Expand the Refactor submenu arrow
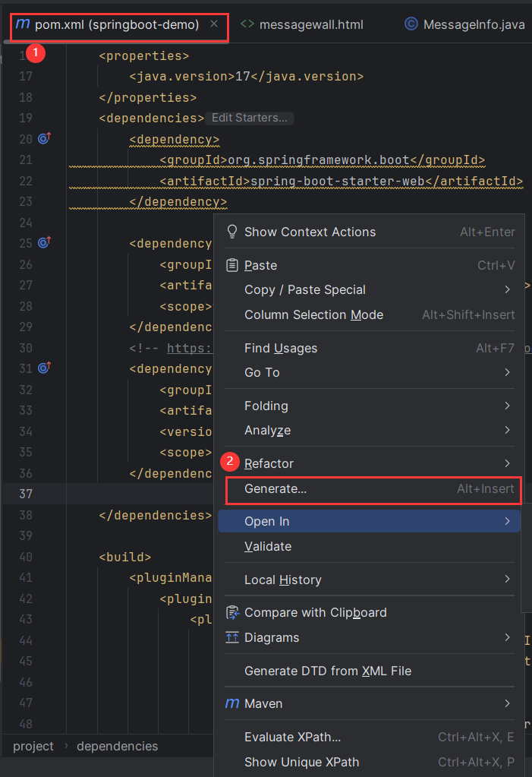 tap(507, 463)
